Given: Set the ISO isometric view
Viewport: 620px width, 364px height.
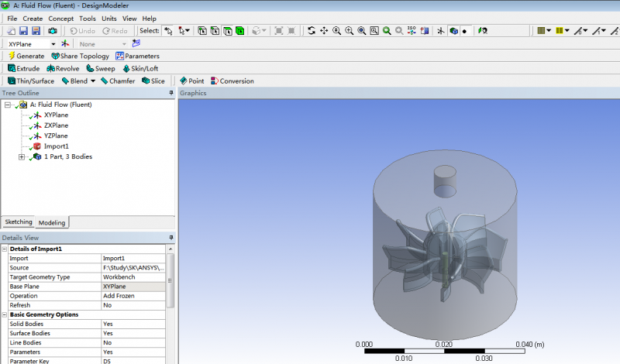Looking at the screenshot, I should point(412,31).
